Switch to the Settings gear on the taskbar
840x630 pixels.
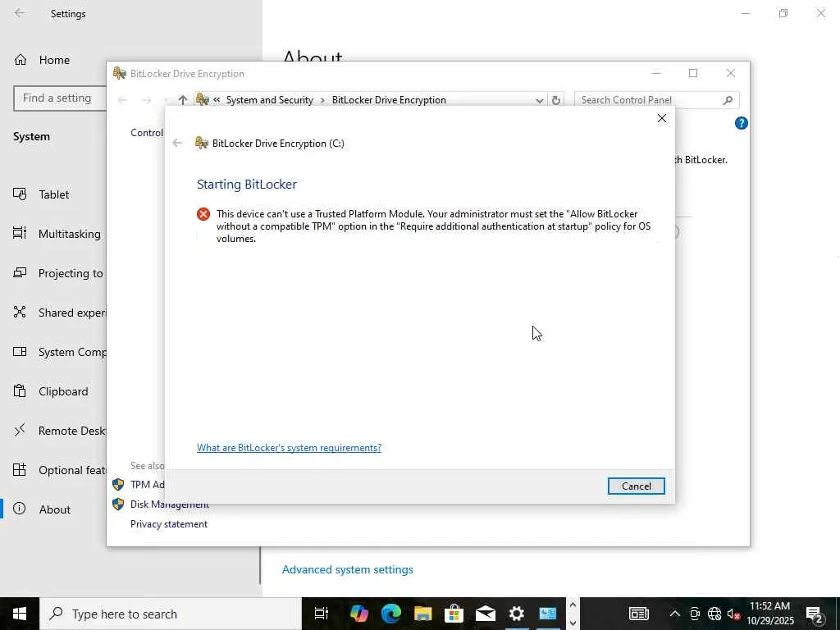point(517,614)
